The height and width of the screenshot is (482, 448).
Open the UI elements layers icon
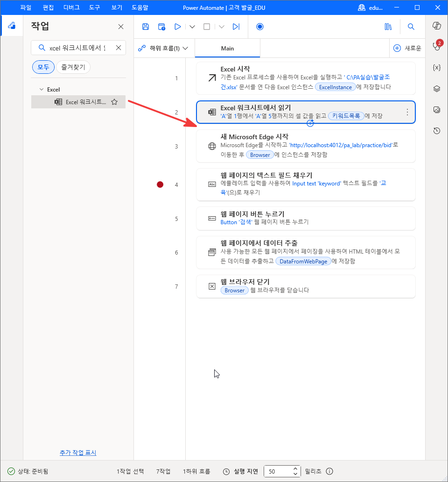[437, 89]
